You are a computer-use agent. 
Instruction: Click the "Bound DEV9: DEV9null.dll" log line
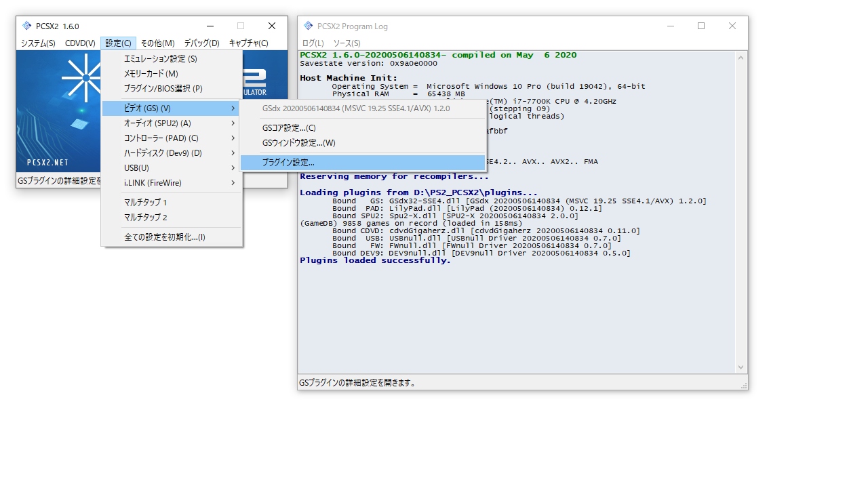481,253
